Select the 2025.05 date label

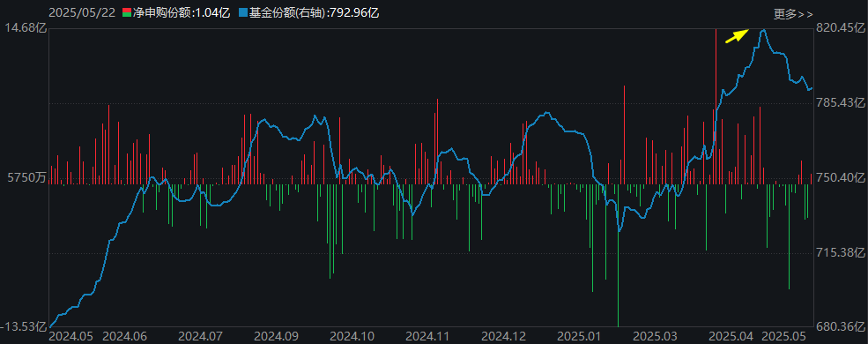pos(782,336)
